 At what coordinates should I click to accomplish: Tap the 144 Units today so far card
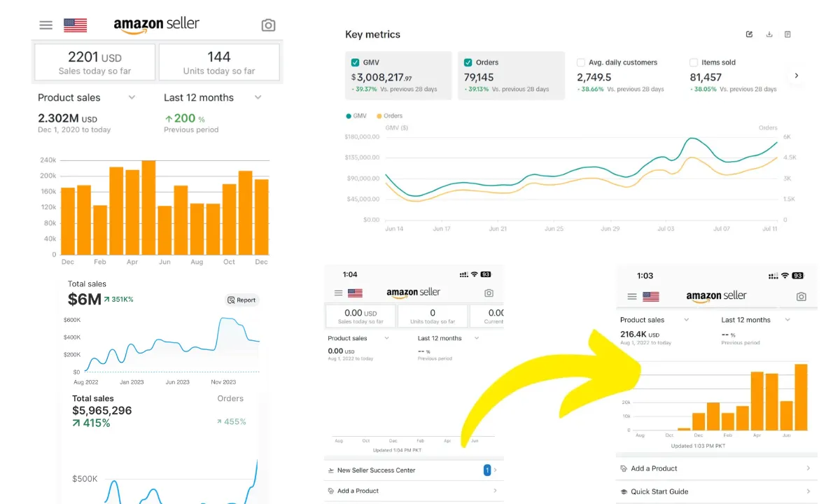click(219, 62)
